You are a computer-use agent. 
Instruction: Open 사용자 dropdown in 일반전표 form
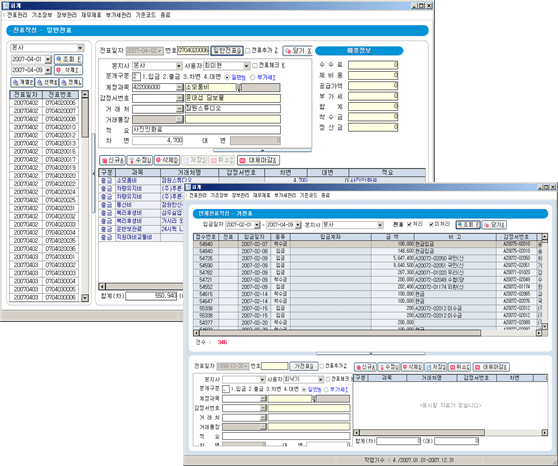tap(246, 66)
